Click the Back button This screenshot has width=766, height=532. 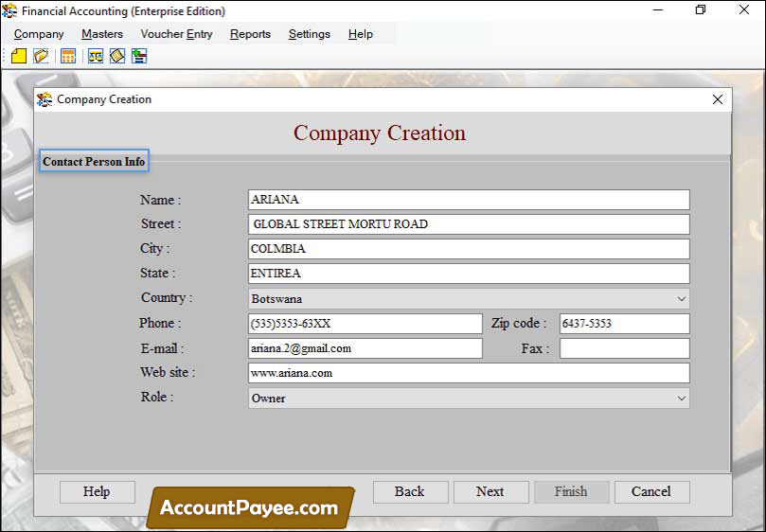pos(410,491)
